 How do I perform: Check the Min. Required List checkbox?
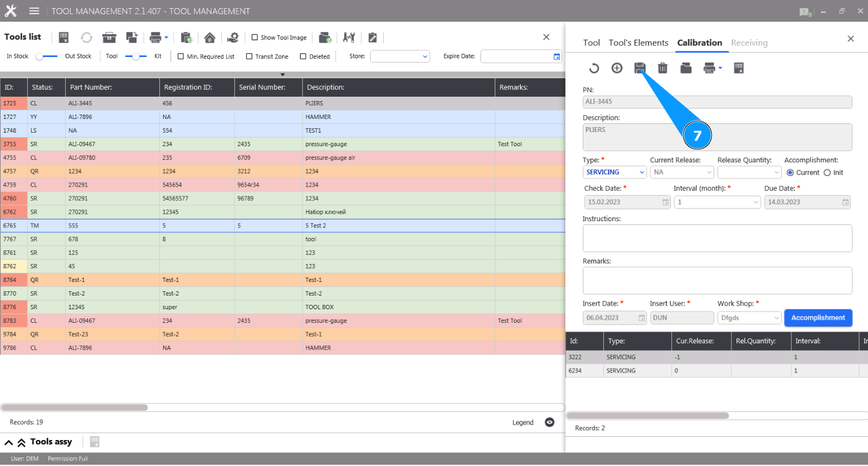point(181,56)
